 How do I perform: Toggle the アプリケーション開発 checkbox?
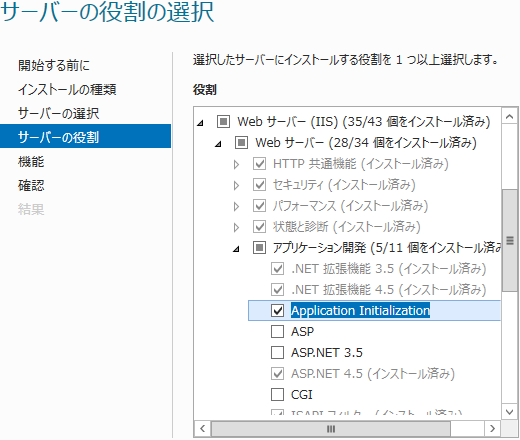pyautogui.click(x=259, y=248)
